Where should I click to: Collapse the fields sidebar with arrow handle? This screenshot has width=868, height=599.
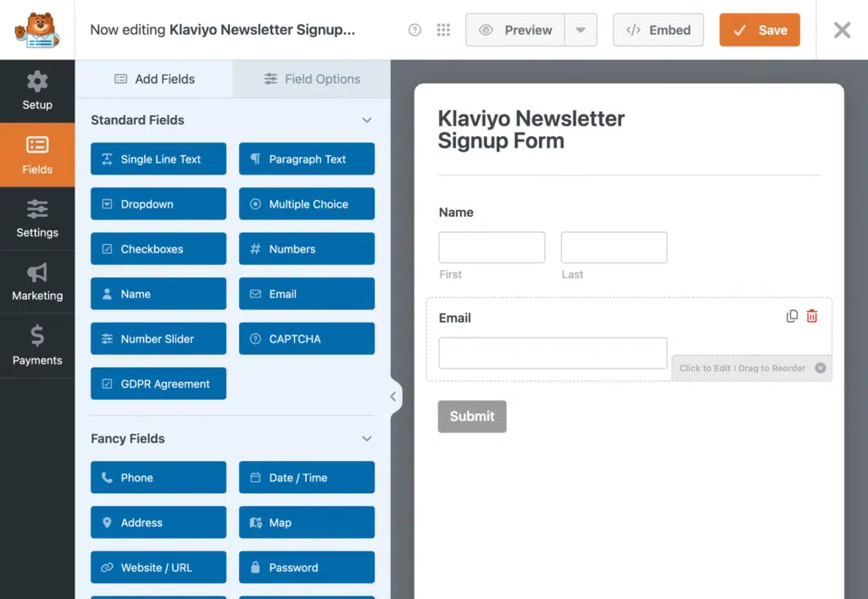394,397
